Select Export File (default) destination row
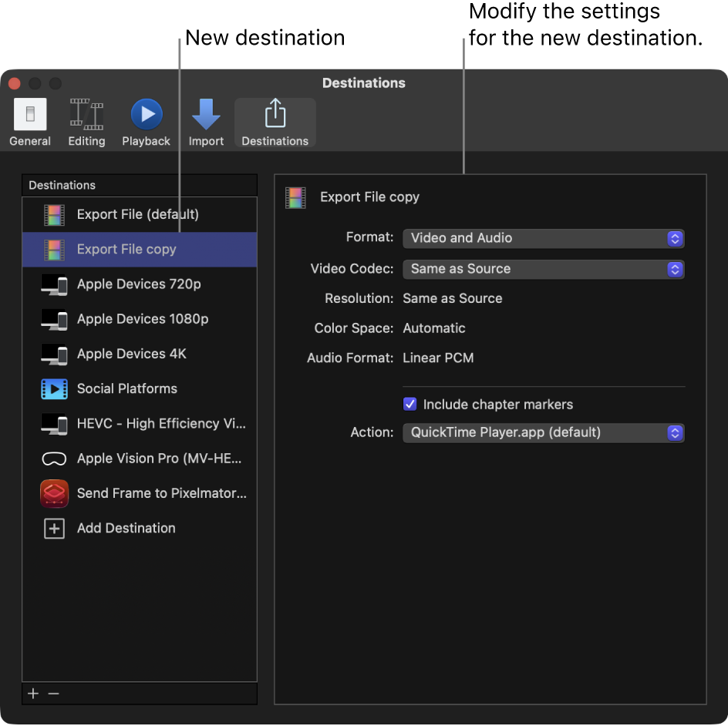 click(x=140, y=215)
